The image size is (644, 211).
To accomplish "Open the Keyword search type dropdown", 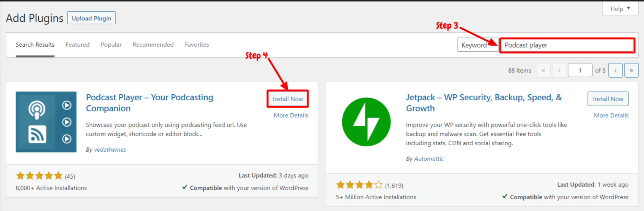I will point(477,45).
